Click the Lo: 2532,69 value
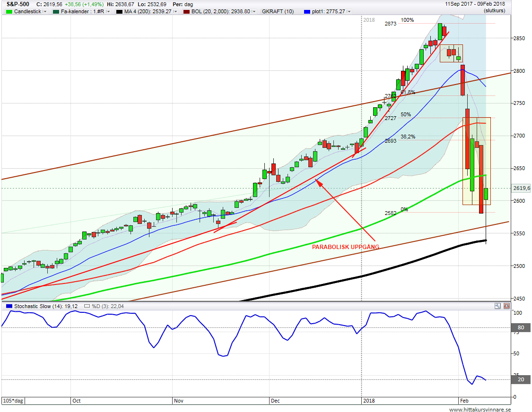532x412 pixels. click(x=151, y=4)
